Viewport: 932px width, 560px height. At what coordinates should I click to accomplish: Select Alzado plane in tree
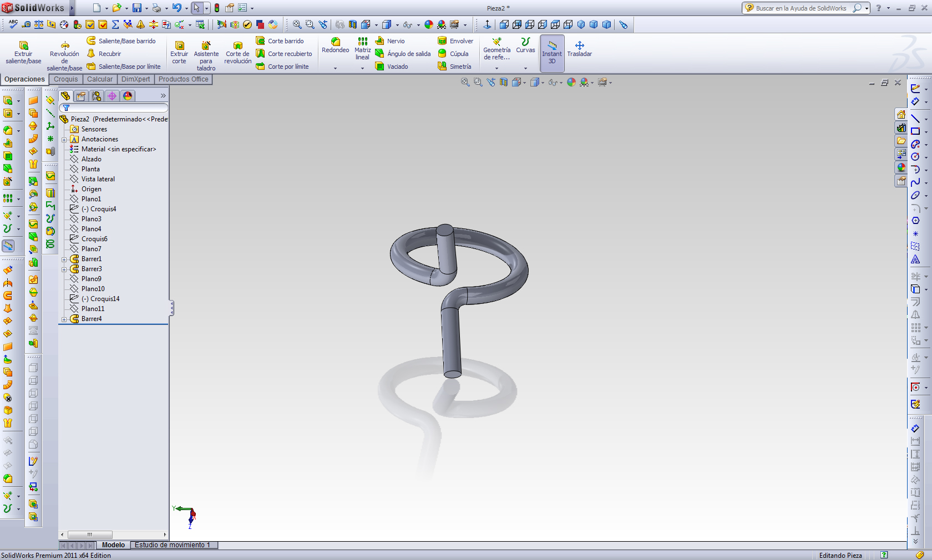point(86,159)
